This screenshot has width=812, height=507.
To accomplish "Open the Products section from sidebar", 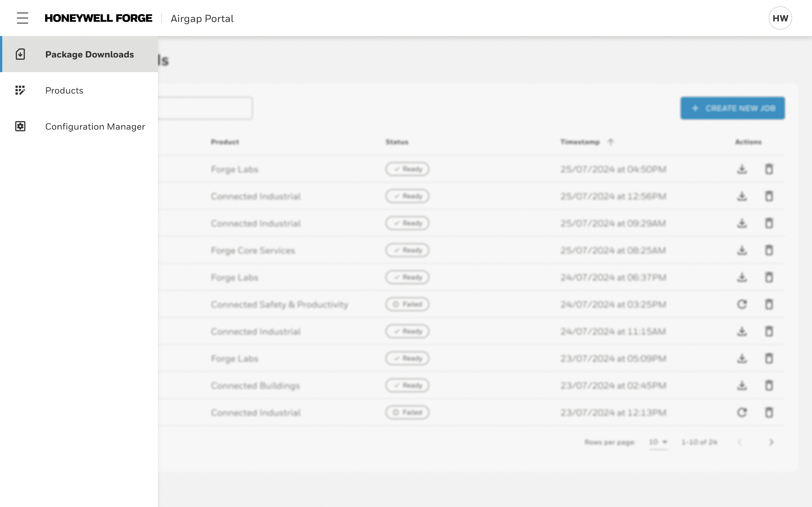I will [x=64, y=90].
